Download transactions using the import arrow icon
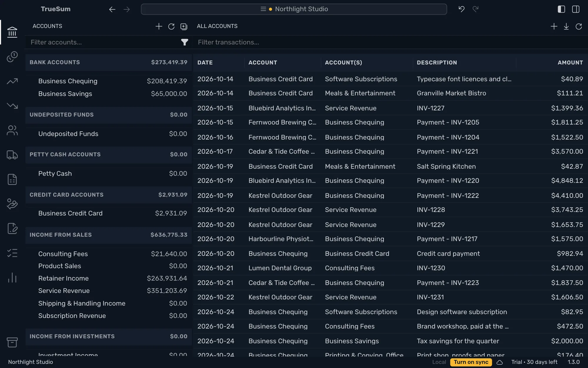The image size is (588, 368). [x=566, y=26]
